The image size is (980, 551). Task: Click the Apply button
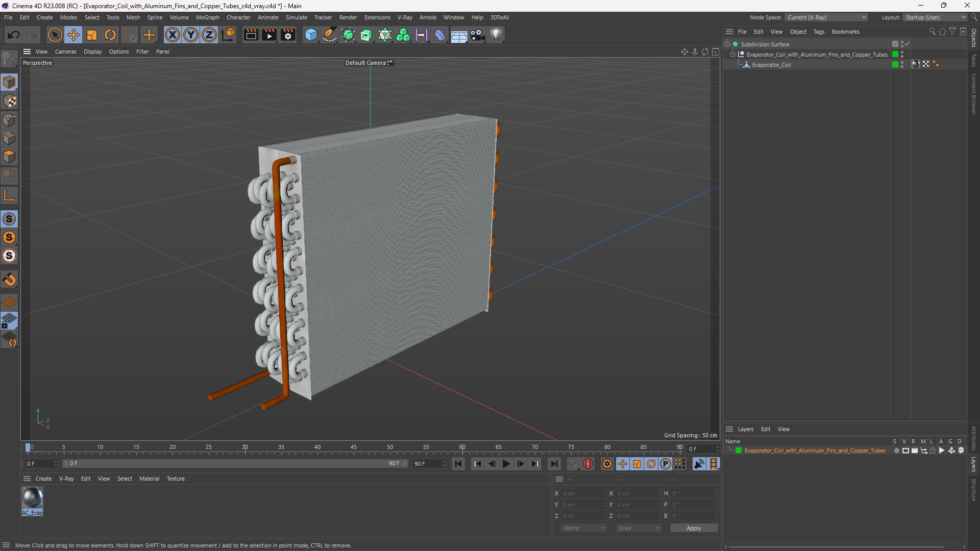pyautogui.click(x=694, y=528)
